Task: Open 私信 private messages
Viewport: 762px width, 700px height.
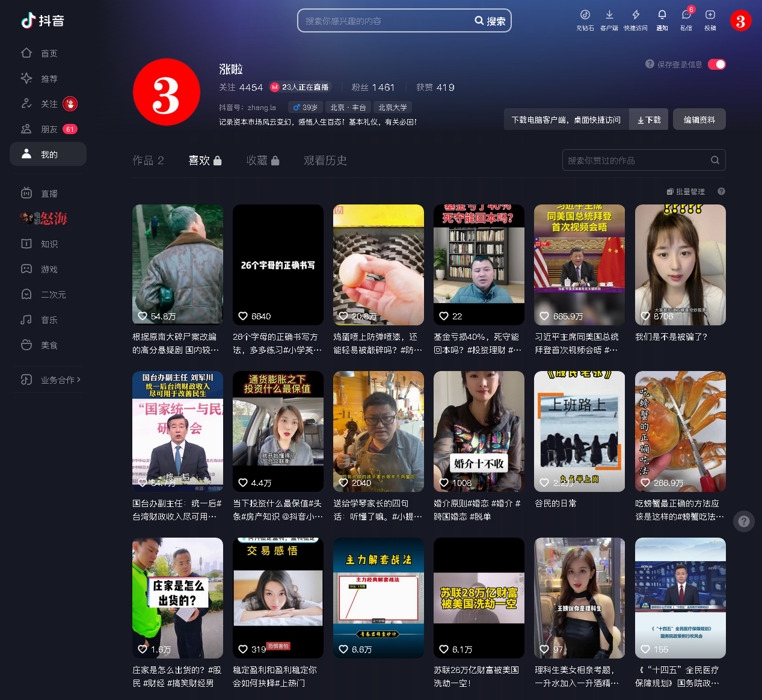Action: 686,20
